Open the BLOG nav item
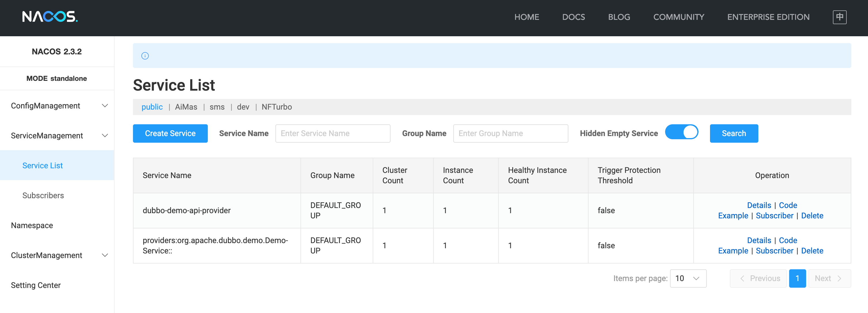The height and width of the screenshot is (313, 868). click(619, 17)
